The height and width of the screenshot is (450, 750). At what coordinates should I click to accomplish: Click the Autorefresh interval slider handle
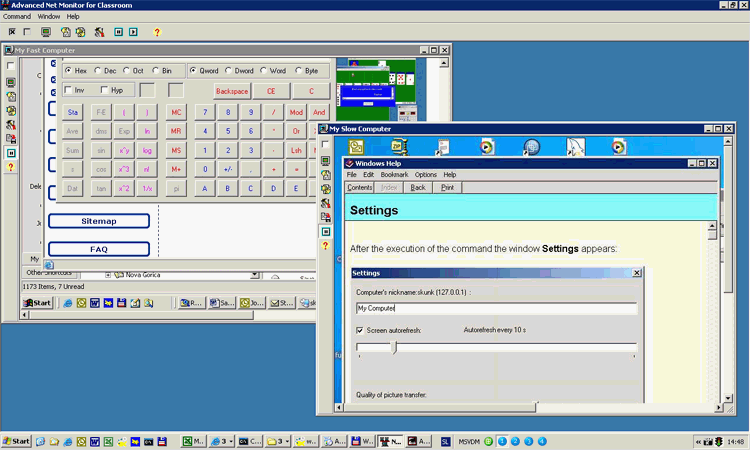coord(393,347)
